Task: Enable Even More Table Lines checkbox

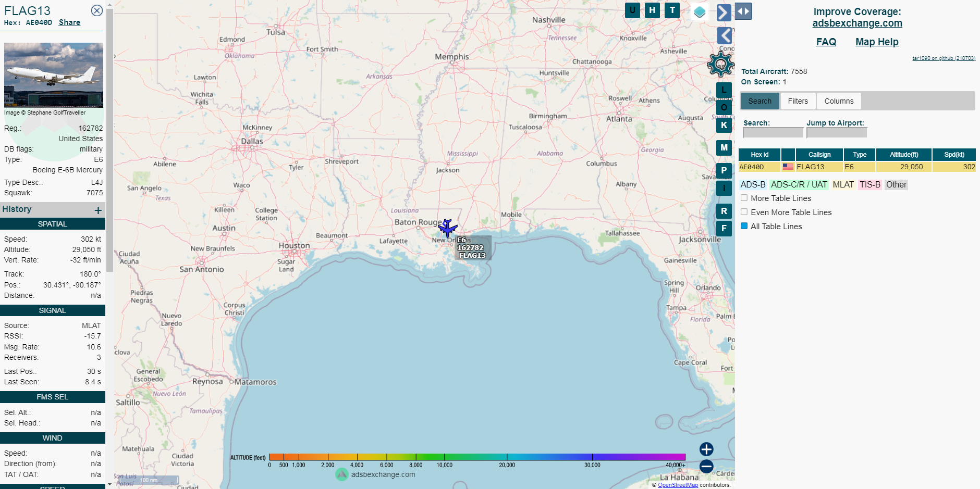Action: [x=744, y=212]
